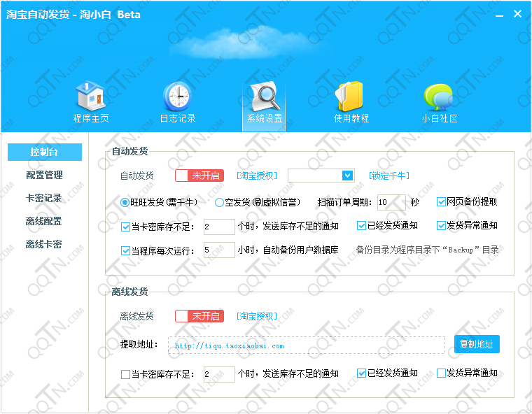Uncheck the 网页备份提取 checkbox
The image size is (532, 414).
pos(442,202)
